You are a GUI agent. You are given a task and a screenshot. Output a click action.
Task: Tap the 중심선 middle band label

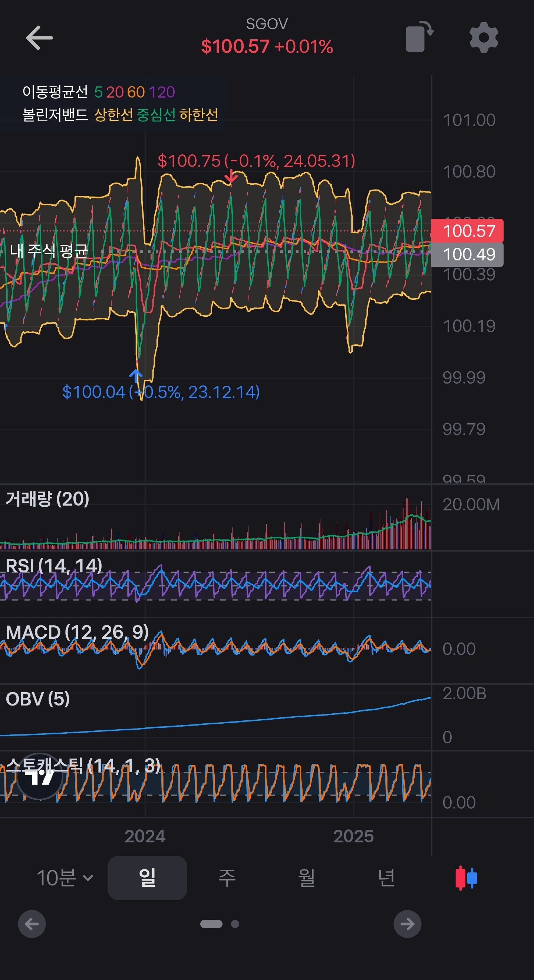click(x=156, y=115)
